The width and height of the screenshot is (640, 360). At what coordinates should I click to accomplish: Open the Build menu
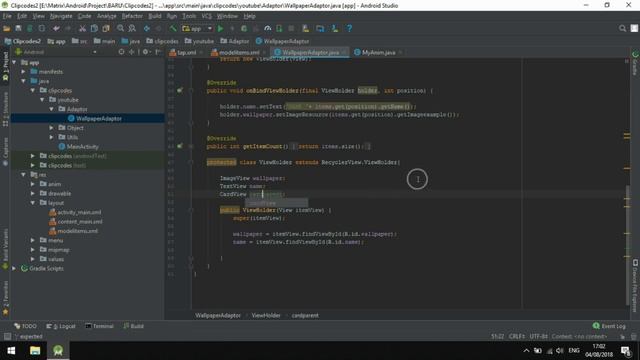tap(155, 16)
